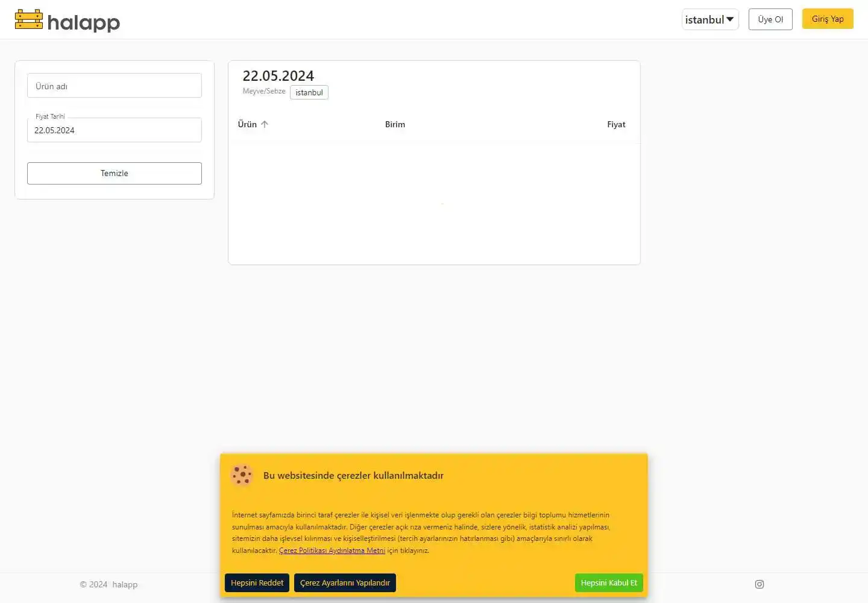868x603 pixels.
Task: Click the Ürün column header
Action: click(247, 124)
